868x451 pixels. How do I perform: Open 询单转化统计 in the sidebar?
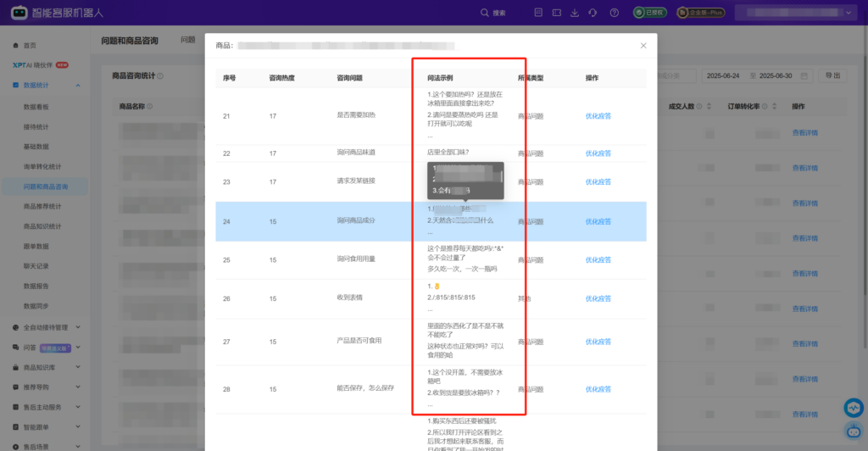(x=42, y=166)
